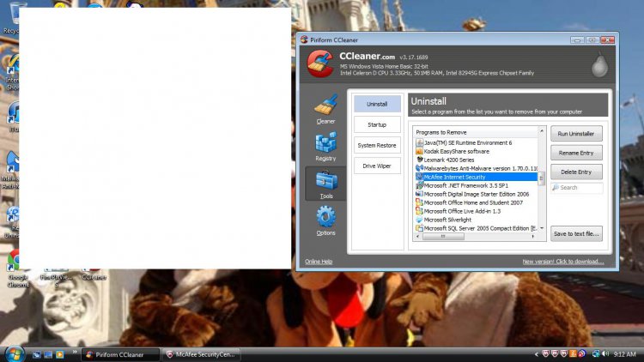Select Microsoft Silverlight entry
644x362 pixels.
coord(476,220)
